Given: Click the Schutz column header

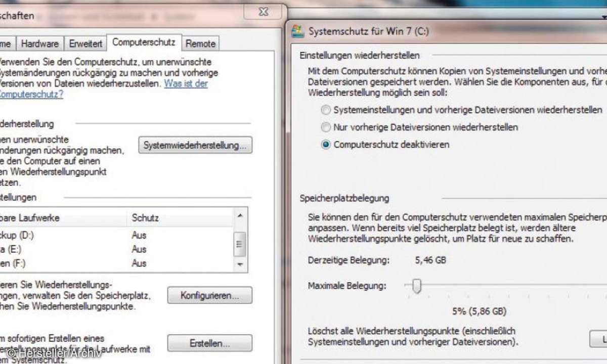Looking at the screenshot, I should (x=180, y=218).
